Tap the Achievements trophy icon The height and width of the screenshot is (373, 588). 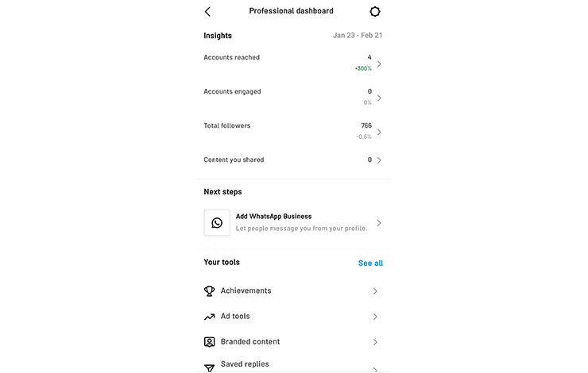210,291
